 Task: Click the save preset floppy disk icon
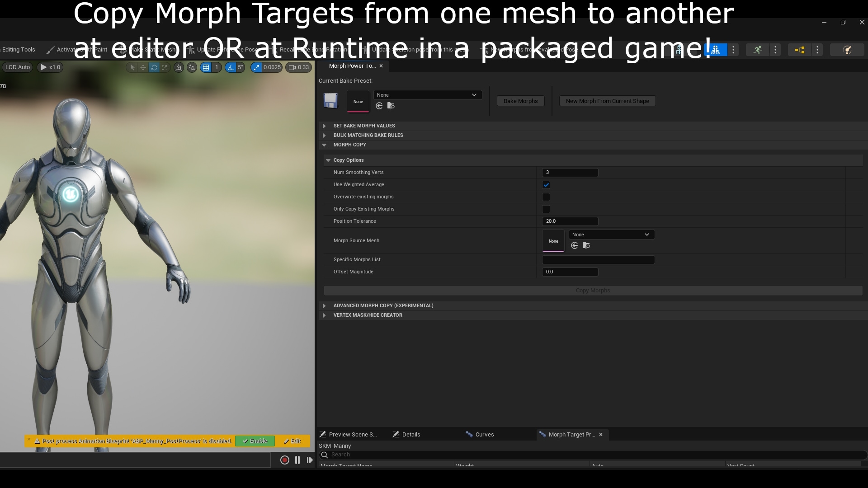pyautogui.click(x=330, y=101)
